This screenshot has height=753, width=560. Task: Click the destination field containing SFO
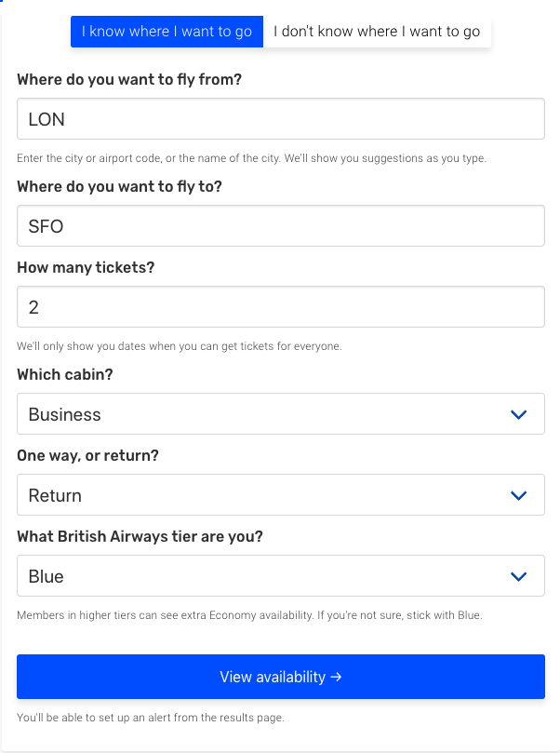click(280, 226)
